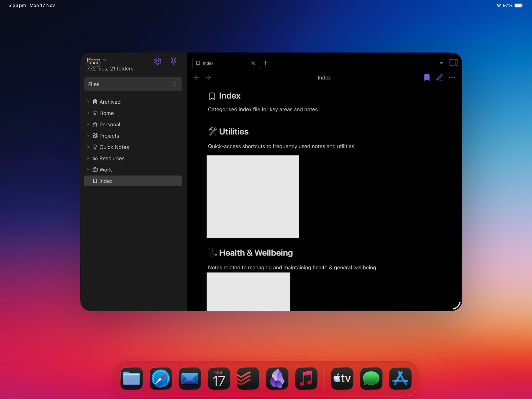
Task: Open the tab list dropdown chevron
Action: (x=441, y=63)
